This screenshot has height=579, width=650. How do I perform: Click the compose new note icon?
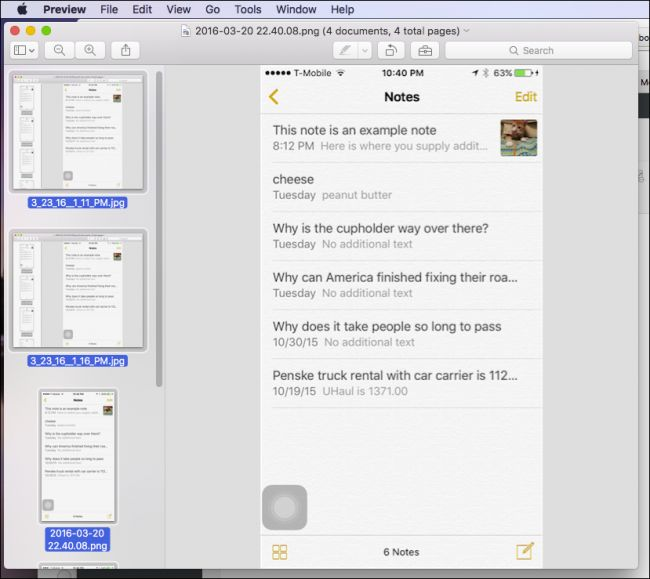525,551
